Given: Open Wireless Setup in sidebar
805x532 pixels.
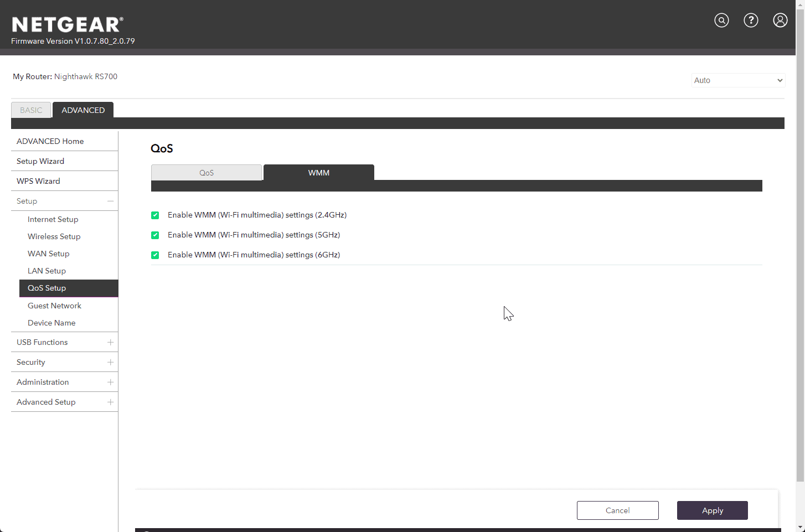Looking at the screenshot, I should click(x=54, y=236).
